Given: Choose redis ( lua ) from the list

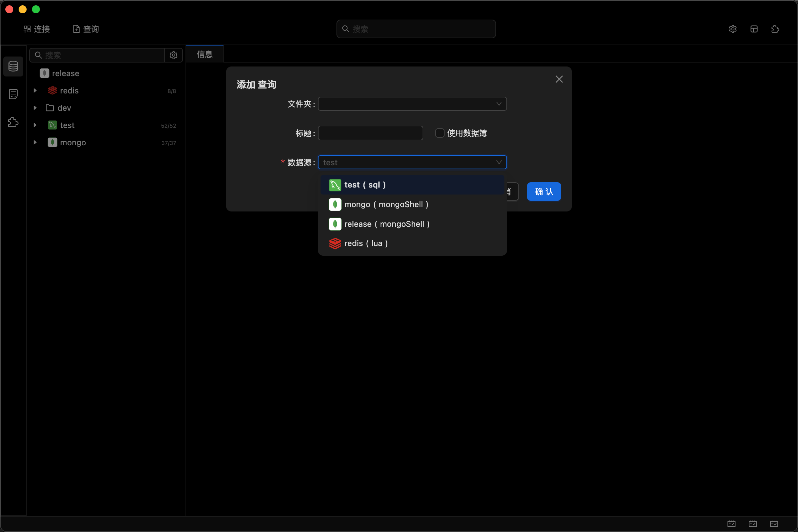Looking at the screenshot, I should (x=366, y=243).
